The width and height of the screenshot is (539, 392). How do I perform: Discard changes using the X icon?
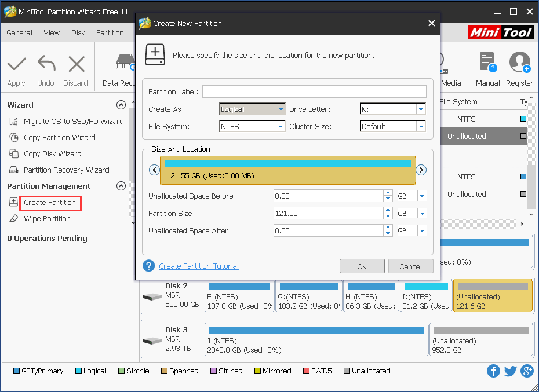[75, 64]
